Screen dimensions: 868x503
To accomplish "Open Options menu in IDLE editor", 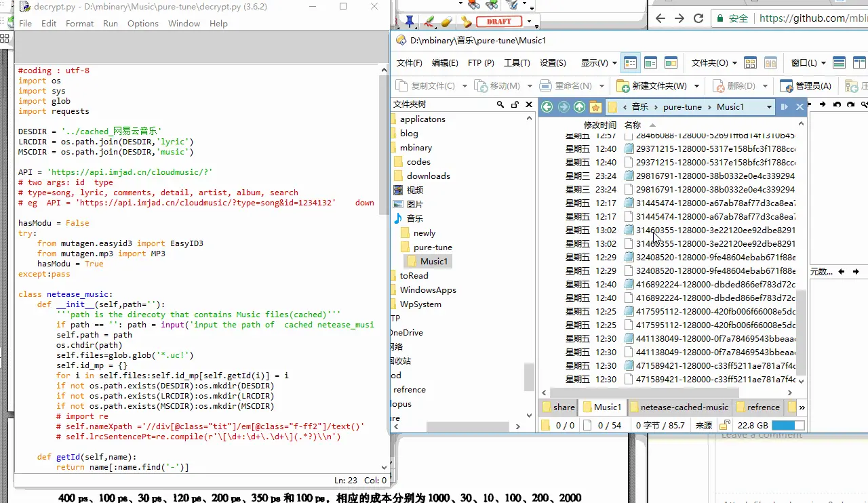I will 143,23.
